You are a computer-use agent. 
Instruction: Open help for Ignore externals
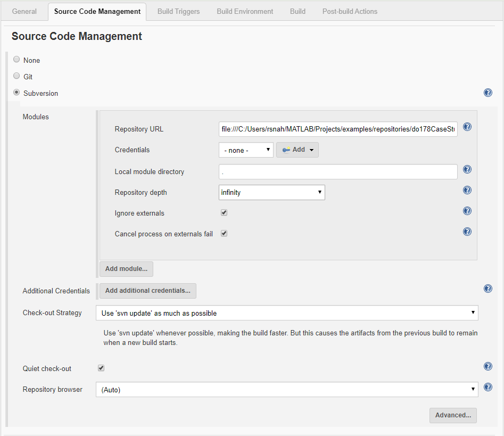467,211
